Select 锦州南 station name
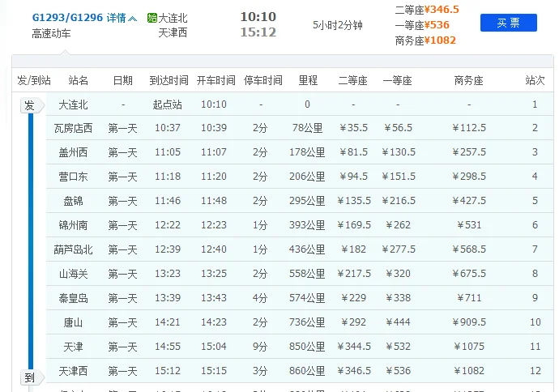559x392 pixels. pos(74,225)
